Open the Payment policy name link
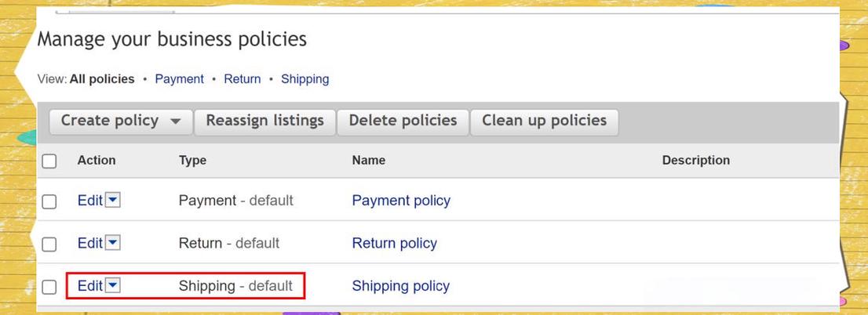Image resolution: width=868 pixels, height=315 pixels. tap(401, 201)
